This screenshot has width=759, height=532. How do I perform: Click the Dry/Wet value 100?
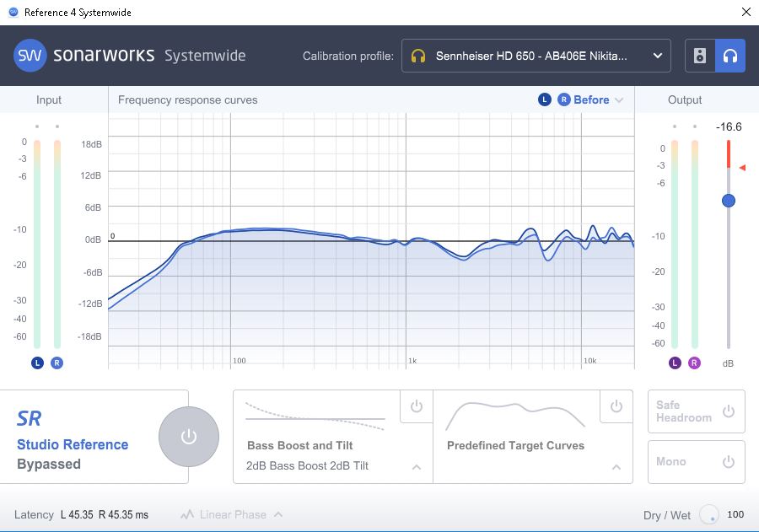click(x=735, y=514)
